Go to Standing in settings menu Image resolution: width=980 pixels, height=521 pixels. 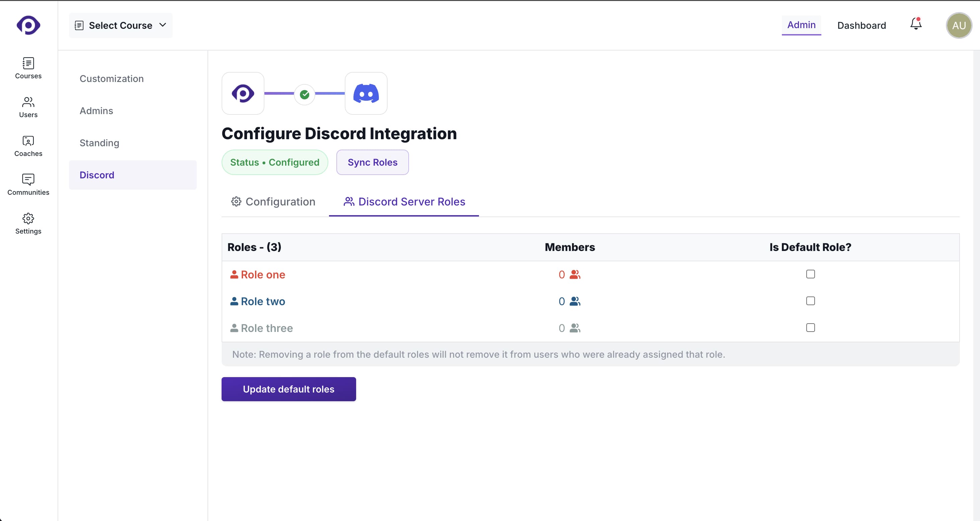pyautogui.click(x=99, y=143)
